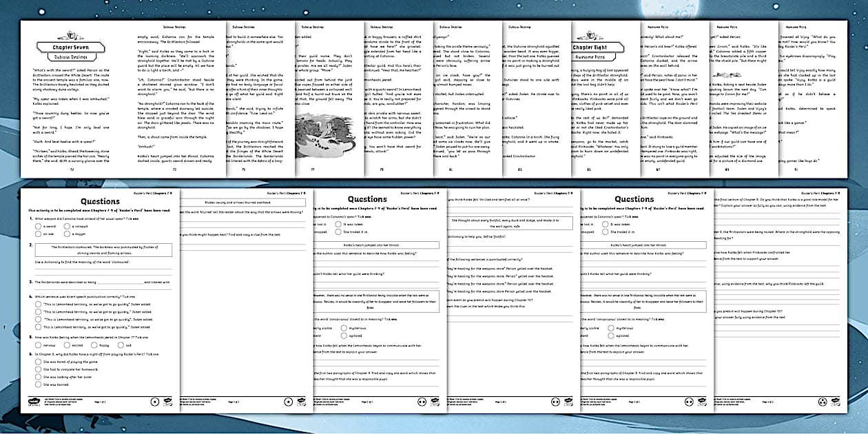868x434 pixels.
Task: Click the crest emblem above the Chapter Eight banner
Action: coord(590,35)
